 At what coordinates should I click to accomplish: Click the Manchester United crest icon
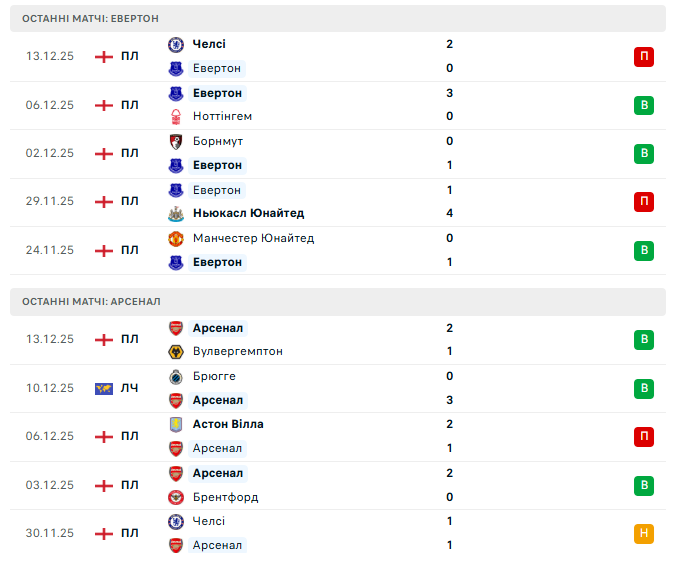click(x=176, y=238)
